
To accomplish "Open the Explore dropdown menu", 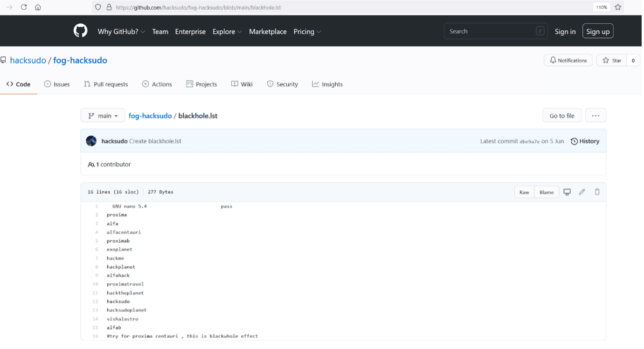I will 227,32.
